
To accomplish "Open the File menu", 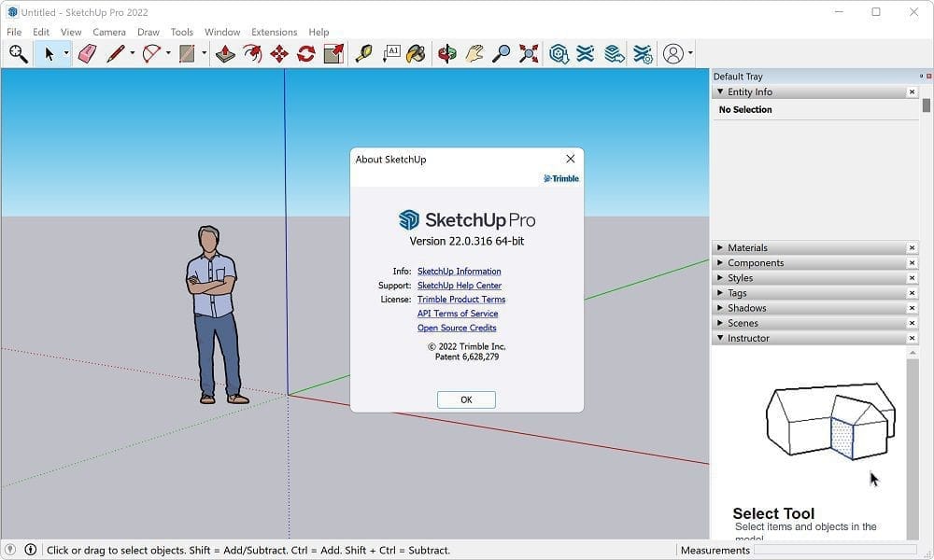I will pos(14,32).
